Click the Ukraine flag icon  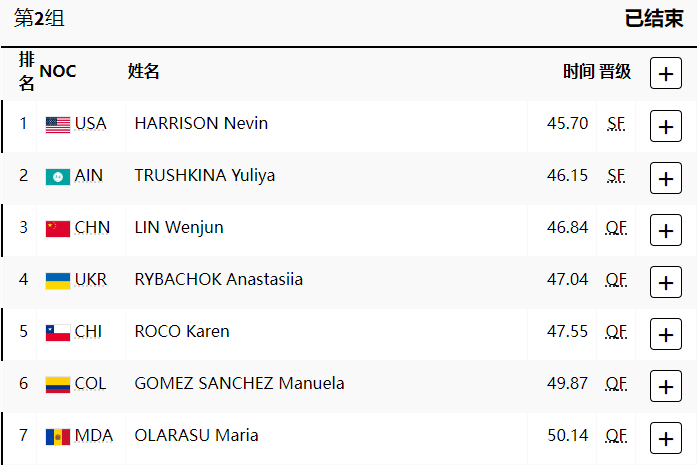tap(58, 281)
